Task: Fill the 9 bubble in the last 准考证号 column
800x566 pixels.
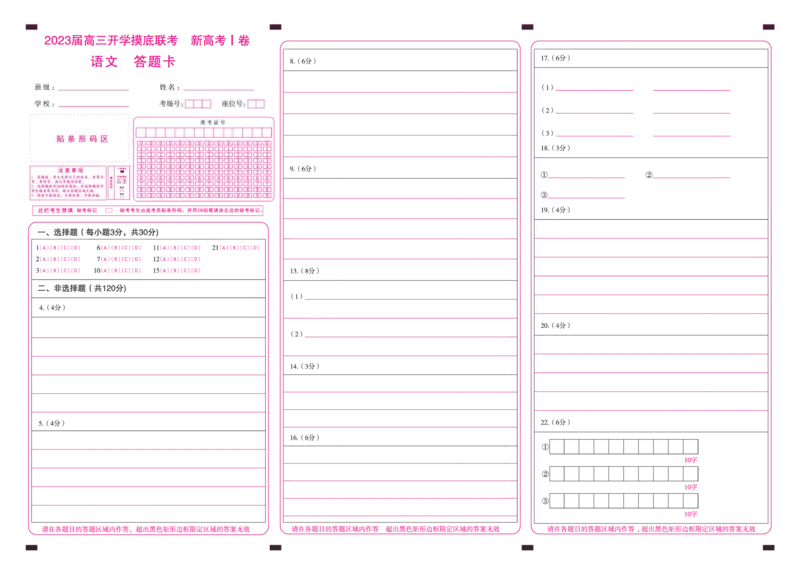Action: click(x=267, y=196)
